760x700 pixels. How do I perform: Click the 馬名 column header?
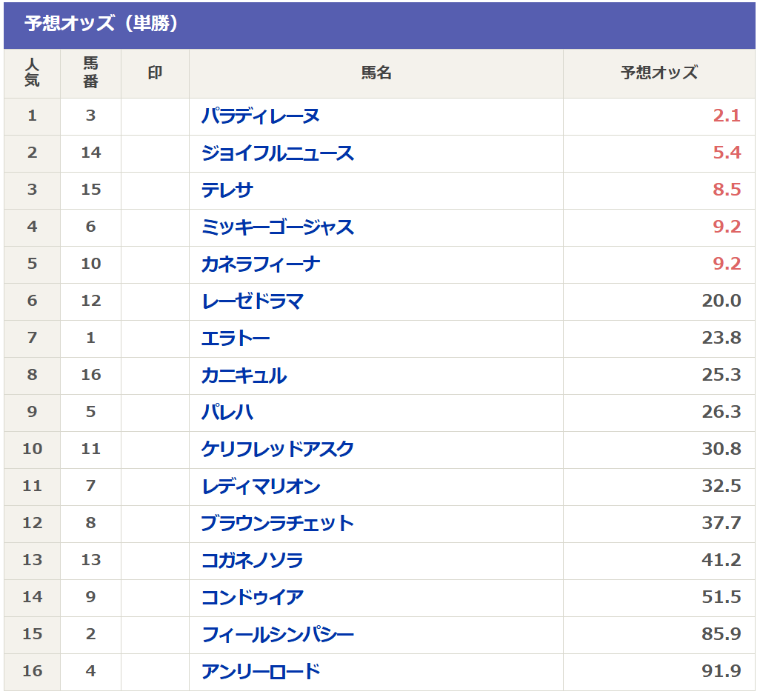(x=376, y=73)
